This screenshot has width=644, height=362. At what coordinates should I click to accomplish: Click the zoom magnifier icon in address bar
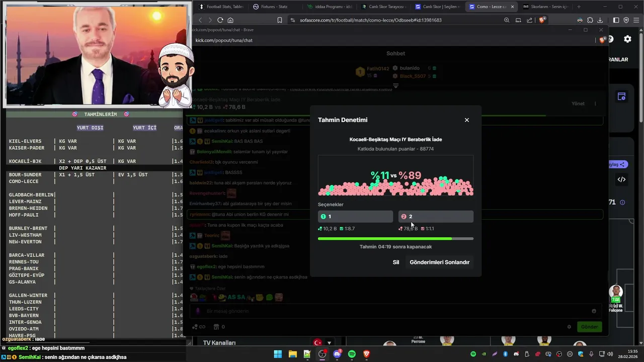click(x=507, y=20)
